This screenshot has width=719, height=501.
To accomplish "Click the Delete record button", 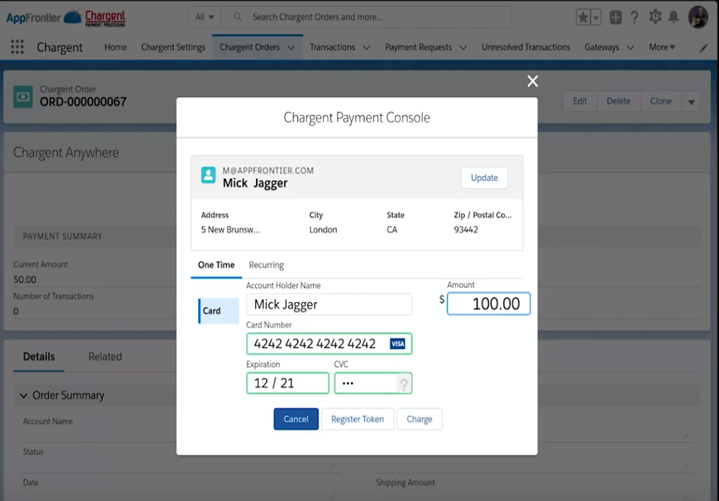I will click(618, 101).
